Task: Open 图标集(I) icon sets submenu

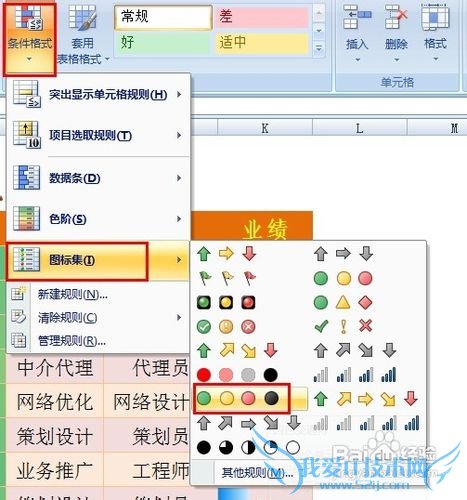Action: 98,260
